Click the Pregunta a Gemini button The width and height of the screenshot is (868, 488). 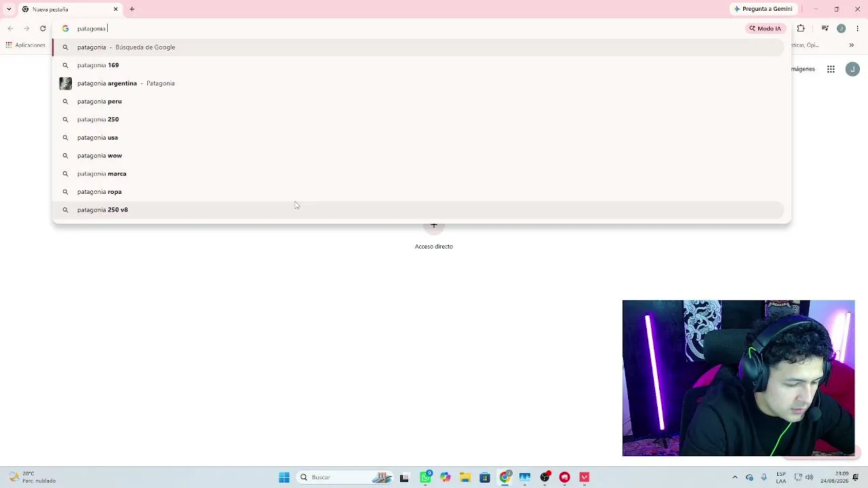pos(763,9)
